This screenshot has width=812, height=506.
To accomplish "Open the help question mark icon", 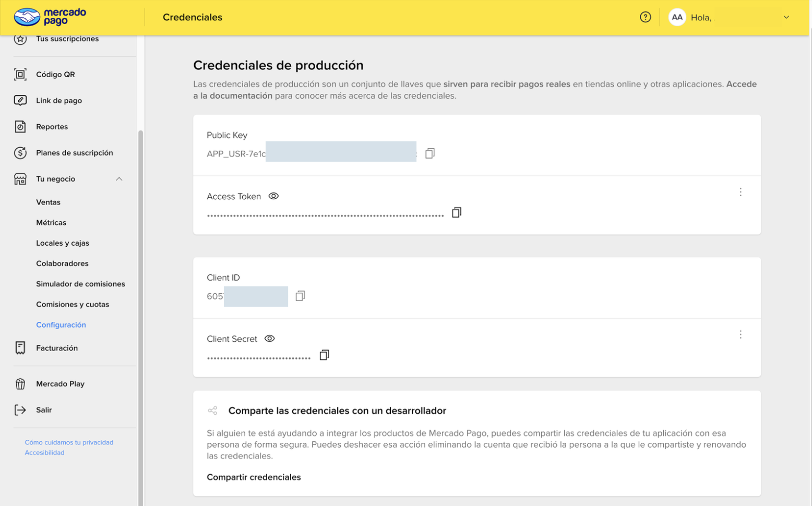I will pyautogui.click(x=646, y=17).
